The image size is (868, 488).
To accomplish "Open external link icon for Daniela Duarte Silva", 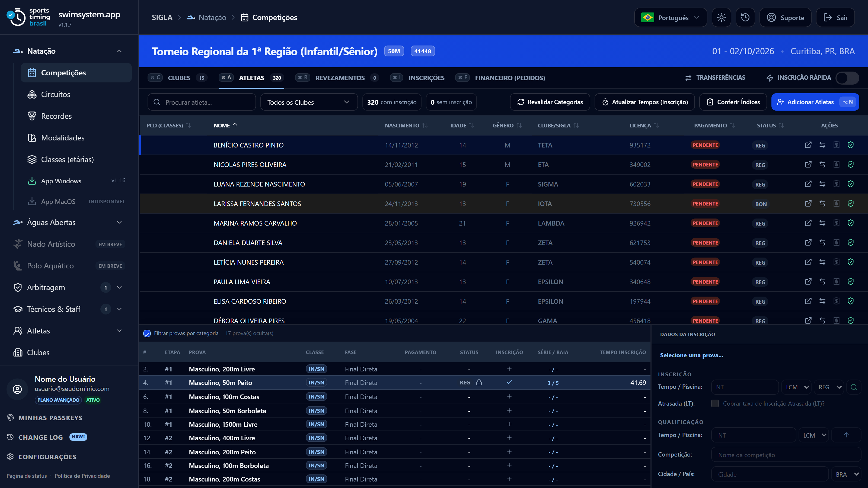I will [808, 242].
